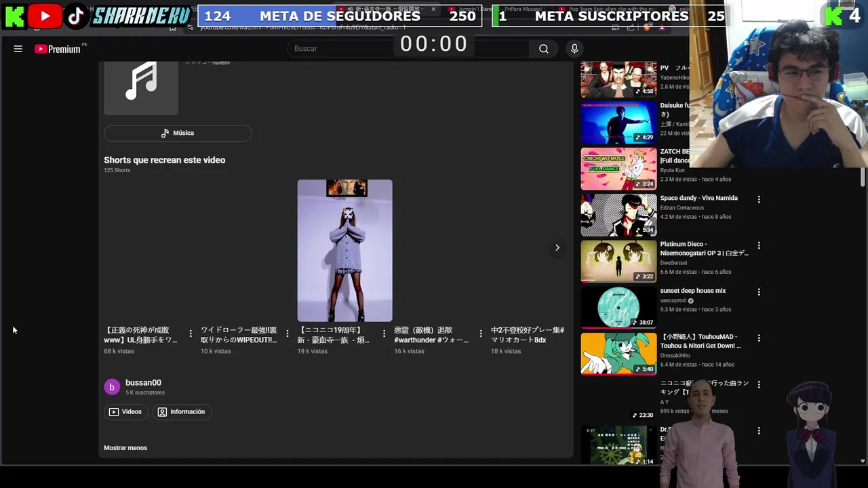Open the Space dandy thumbnail
This screenshot has height=488, width=868.
click(x=618, y=215)
